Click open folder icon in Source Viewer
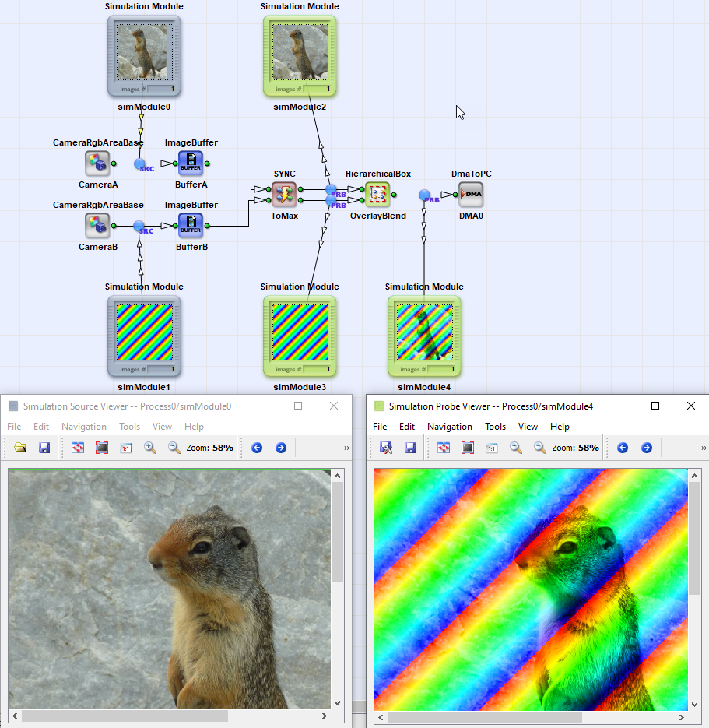Screen dimensions: 709x728 pyautogui.click(x=20, y=448)
